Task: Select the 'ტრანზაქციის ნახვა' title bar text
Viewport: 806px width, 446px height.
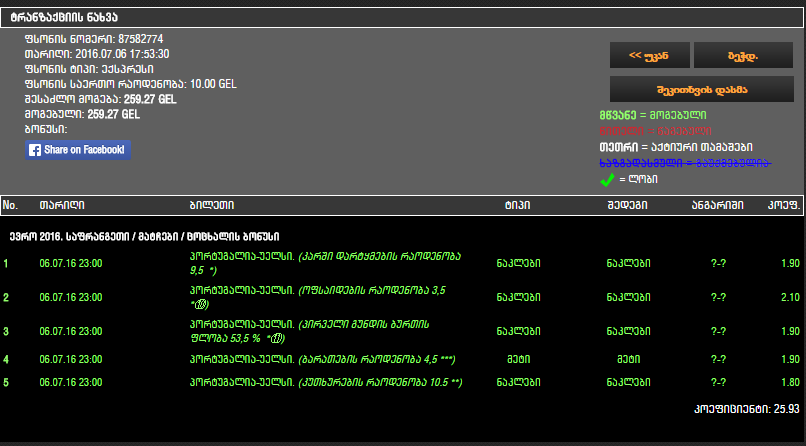Action: [64, 17]
